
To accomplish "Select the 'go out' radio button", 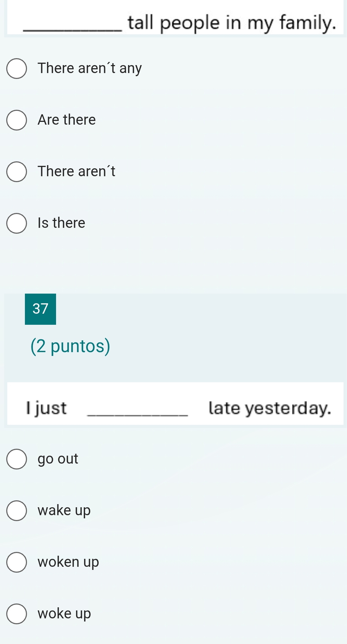I will 17,459.
